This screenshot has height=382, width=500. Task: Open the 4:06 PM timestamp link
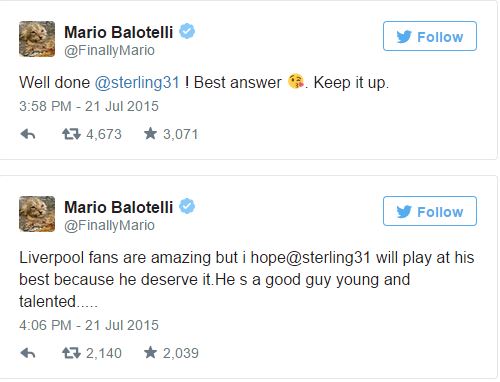89,325
